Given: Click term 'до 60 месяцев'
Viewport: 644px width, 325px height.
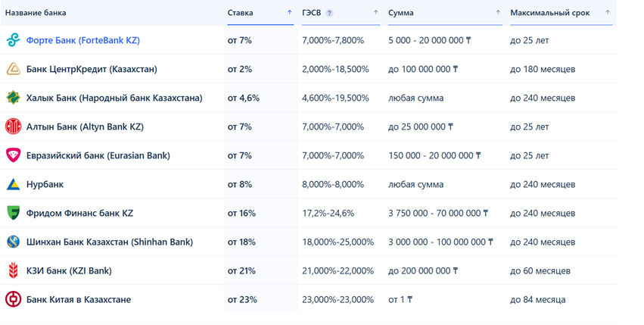Looking at the screenshot, I should click(540, 270).
